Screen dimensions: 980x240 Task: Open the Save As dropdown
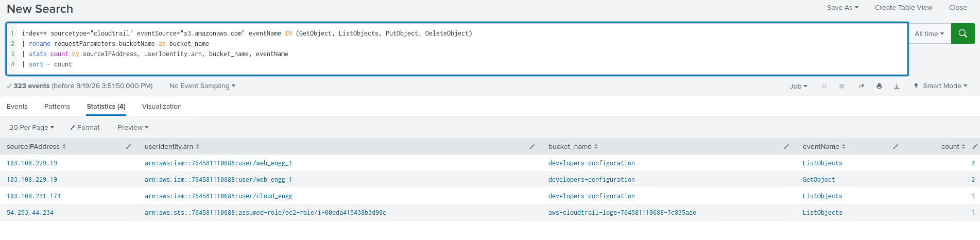tap(843, 8)
